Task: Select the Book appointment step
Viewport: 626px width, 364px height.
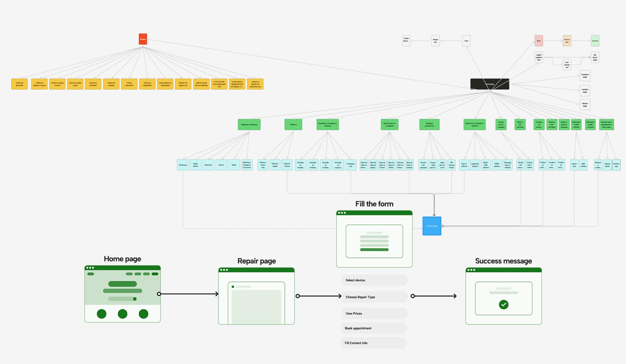Action: 374,328
